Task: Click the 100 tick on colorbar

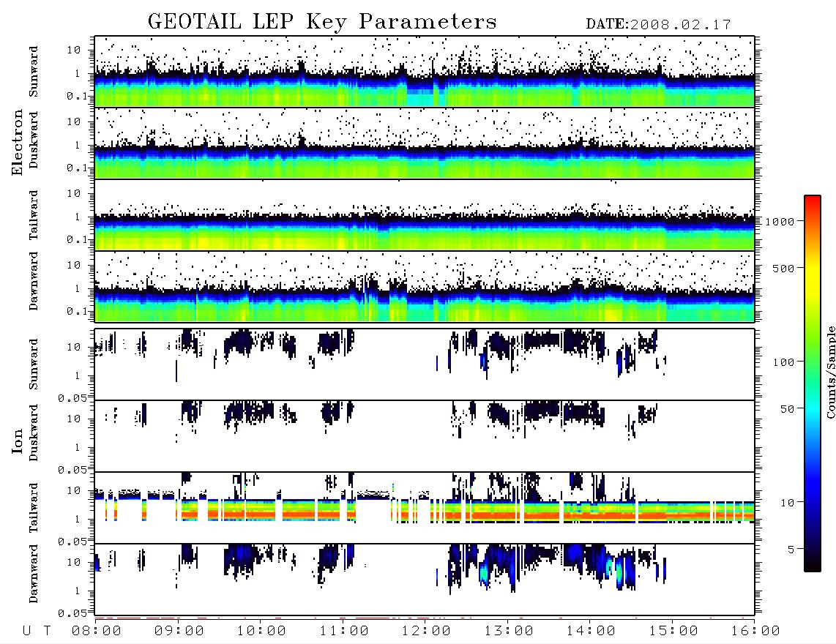Action: (x=784, y=362)
